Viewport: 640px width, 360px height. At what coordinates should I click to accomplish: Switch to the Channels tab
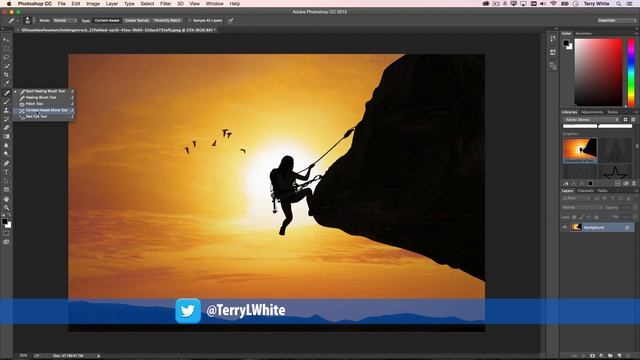585,191
